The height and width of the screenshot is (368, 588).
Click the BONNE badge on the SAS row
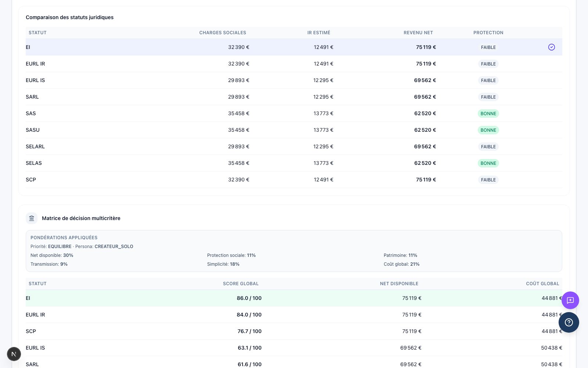(x=488, y=113)
